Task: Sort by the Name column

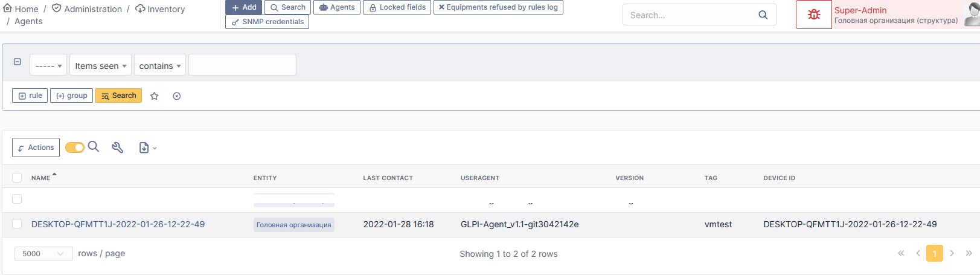Action: click(x=41, y=178)
